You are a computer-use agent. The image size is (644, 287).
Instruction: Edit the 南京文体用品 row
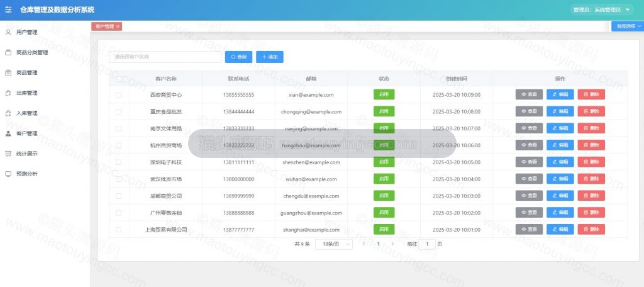560,128
